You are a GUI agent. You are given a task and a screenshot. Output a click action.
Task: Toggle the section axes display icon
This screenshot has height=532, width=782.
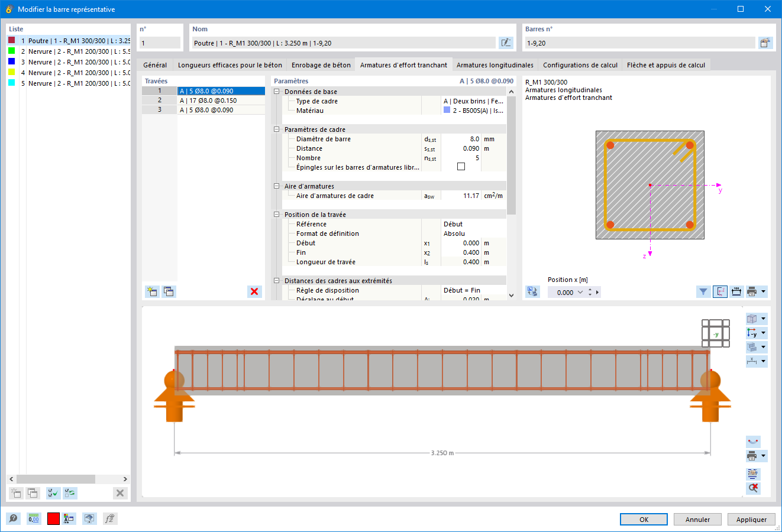tap(720, 291)
